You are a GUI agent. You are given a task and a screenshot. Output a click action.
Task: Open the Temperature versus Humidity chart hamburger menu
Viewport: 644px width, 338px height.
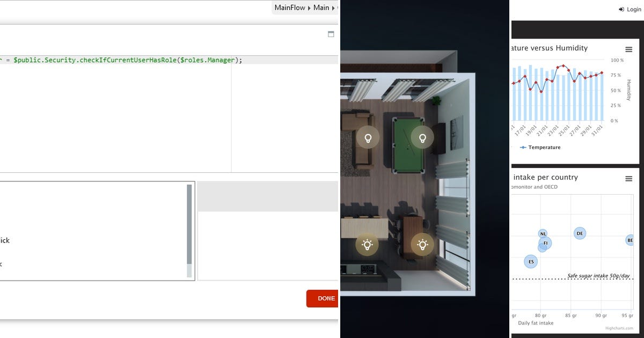coord(628,48)
